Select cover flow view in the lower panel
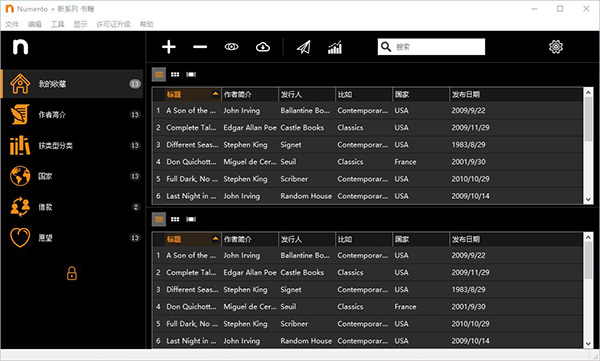The height and width of the screenshot is (361, 600). pos(191,219)
